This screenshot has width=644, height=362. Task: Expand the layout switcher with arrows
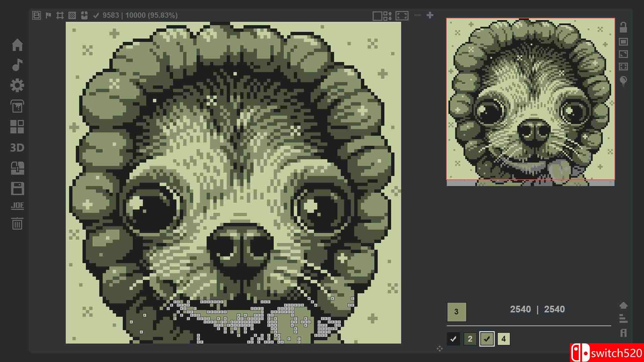(x=382, y=16)
